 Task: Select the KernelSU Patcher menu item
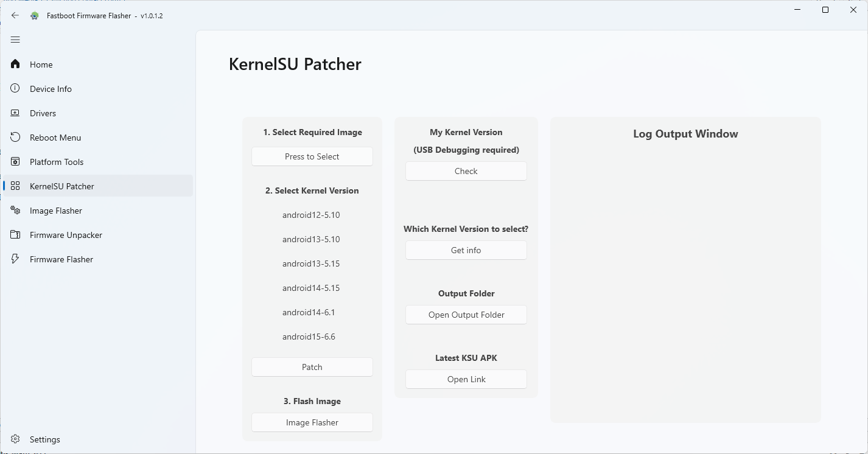point(62,186)
